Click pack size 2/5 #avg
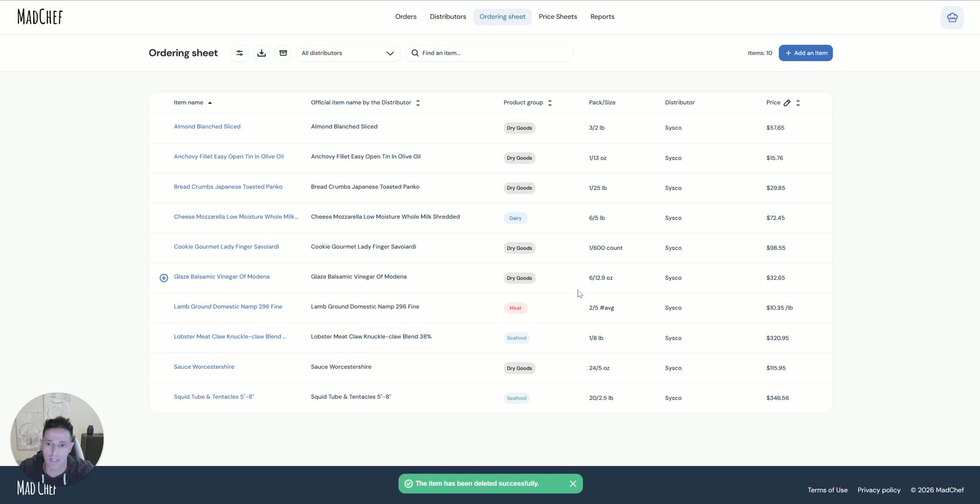This screenshot has width=980, height=504. [x=602, y=308]
